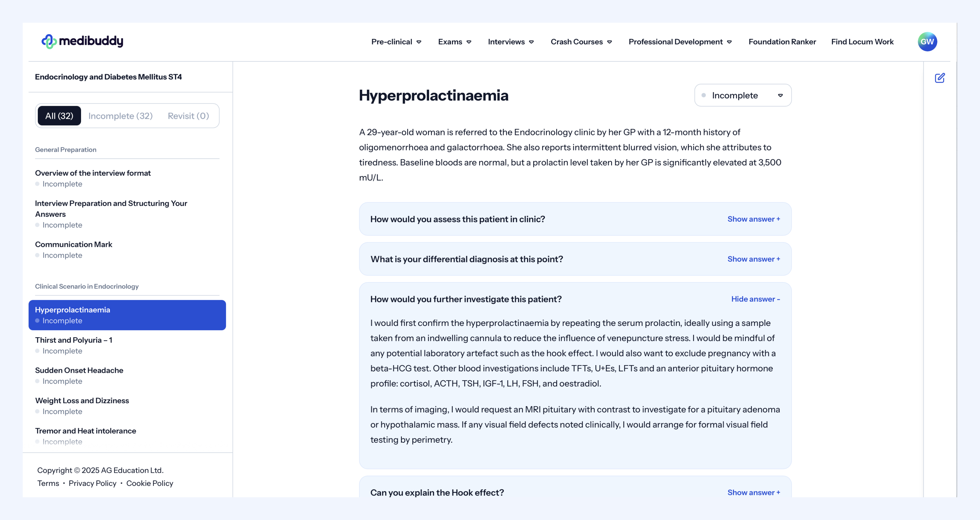Switch to the Revisit (0) tab
980x520 pixels.
(x=188, y=116)
